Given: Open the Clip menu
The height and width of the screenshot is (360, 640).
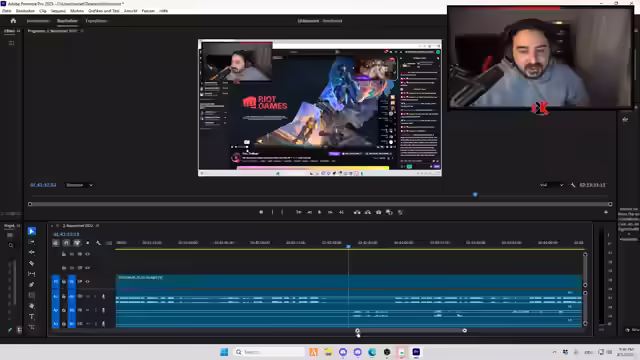Looking at the screenshot, I should [x=43, y=11].
